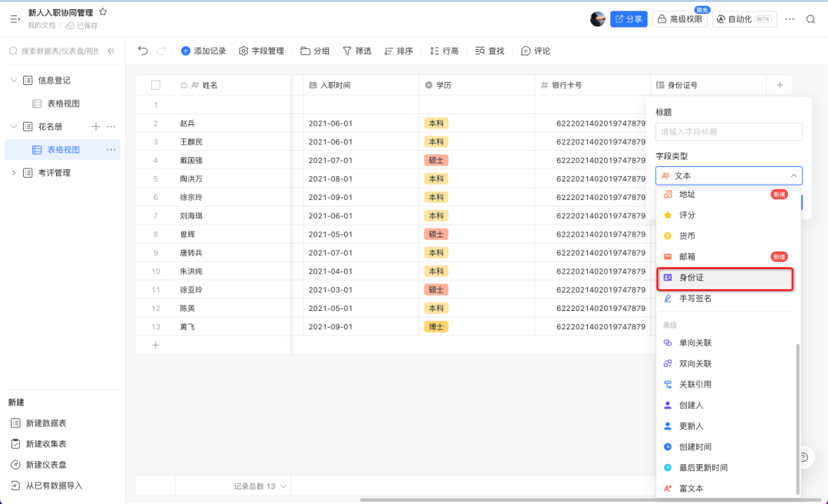Expand the 考评管理 tree node

coord(13,173)
